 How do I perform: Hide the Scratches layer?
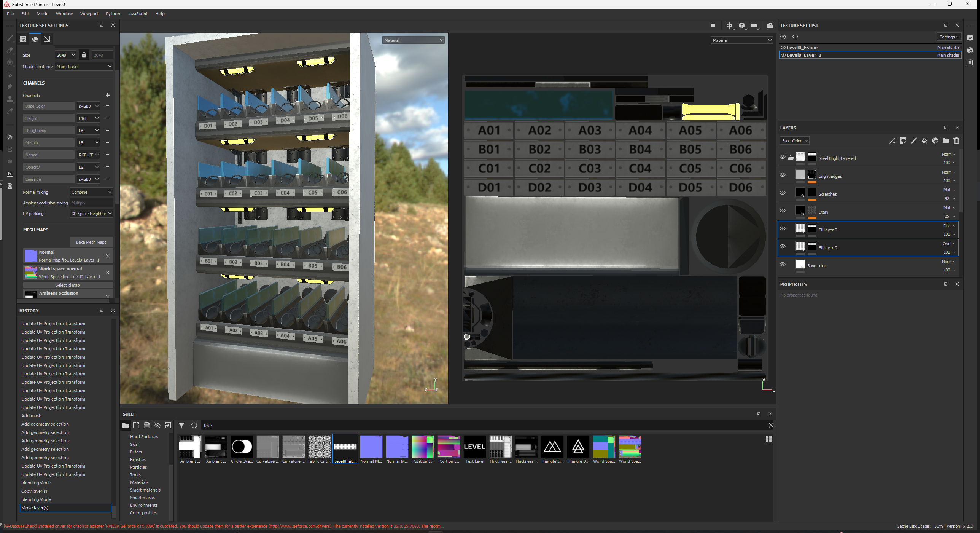click(783, 193)
